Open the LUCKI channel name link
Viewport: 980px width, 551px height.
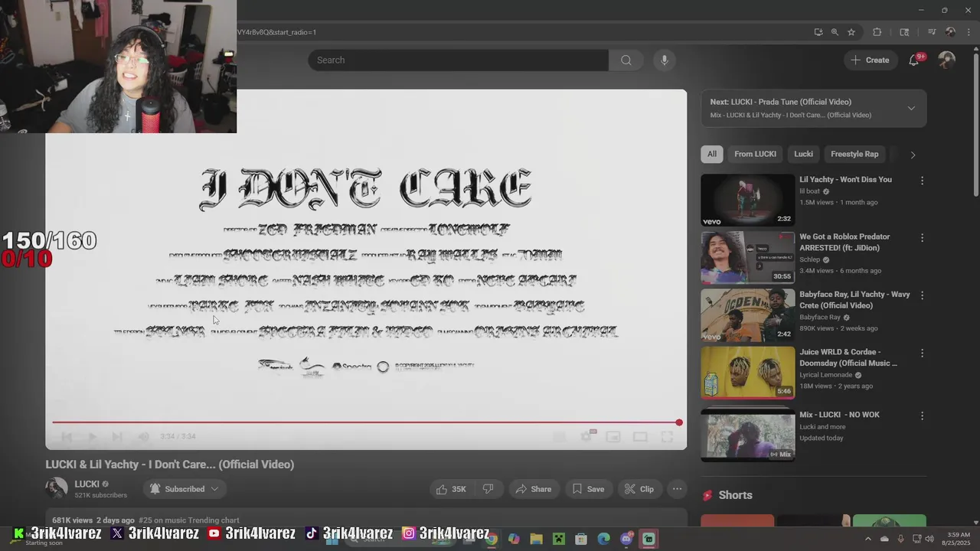87,484
